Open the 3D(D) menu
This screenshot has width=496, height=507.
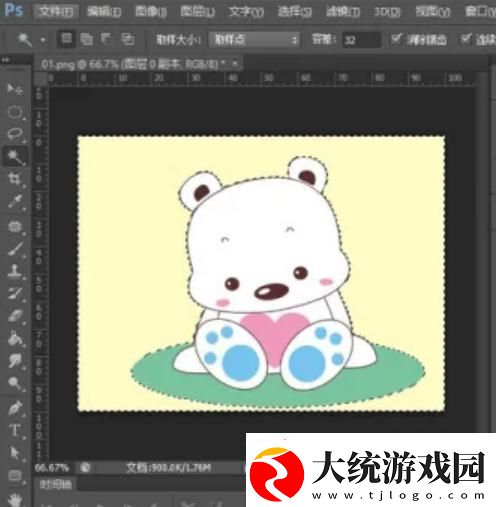pos(387,12)
